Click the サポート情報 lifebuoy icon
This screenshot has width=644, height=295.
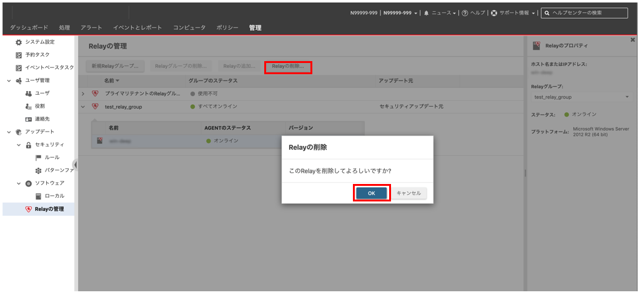click(x=494, y=13)
